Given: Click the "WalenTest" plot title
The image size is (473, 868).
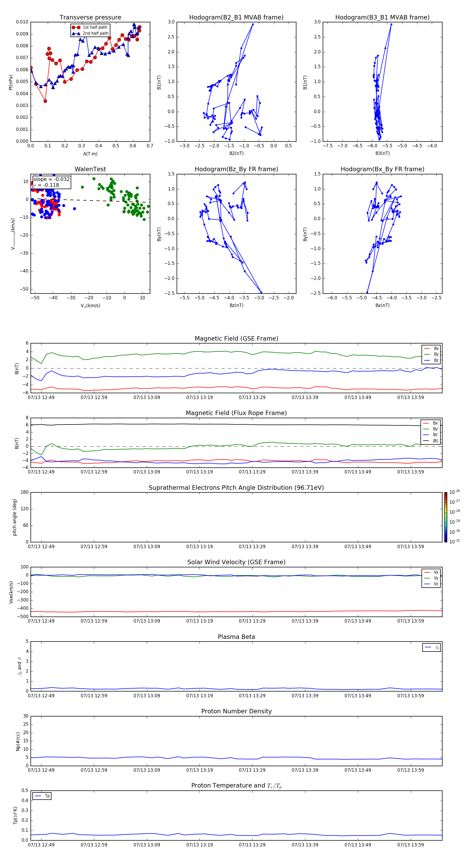Looking at the screenshot, I should 90,169.
